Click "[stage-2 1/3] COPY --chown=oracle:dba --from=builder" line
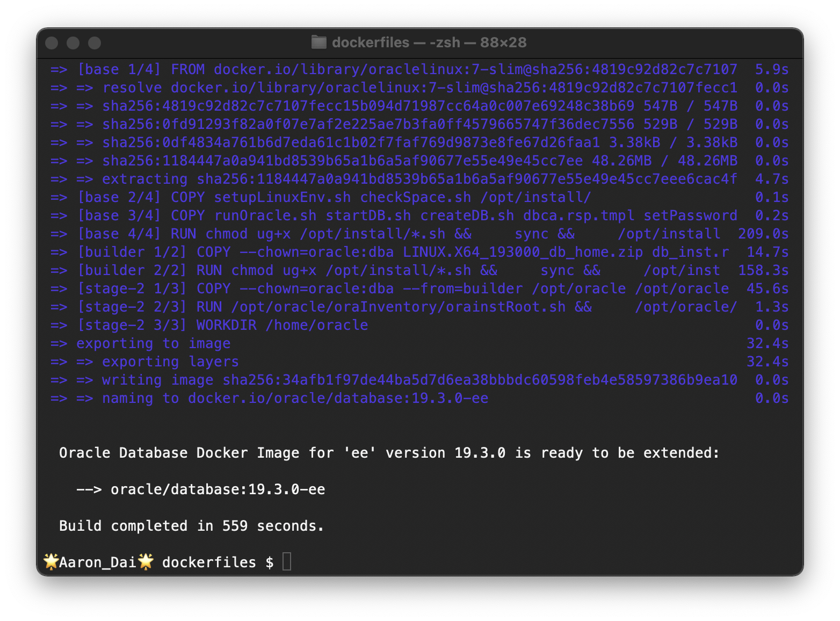 (x=419, y=289)
